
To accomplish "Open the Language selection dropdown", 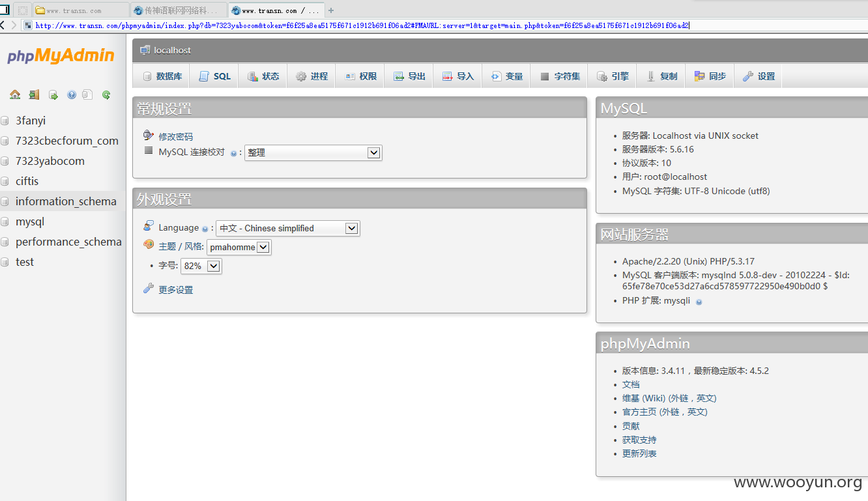I will [x=288, y=228].
